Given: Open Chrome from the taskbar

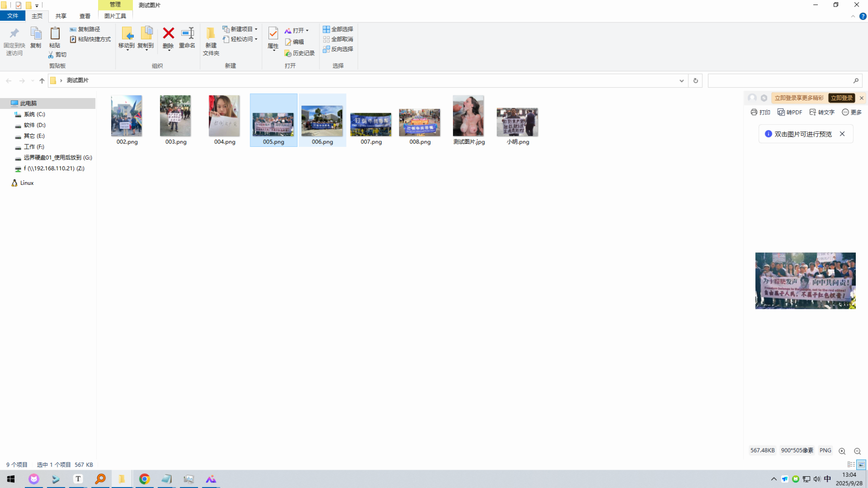Looking at the screenshot, I should 144,479.
